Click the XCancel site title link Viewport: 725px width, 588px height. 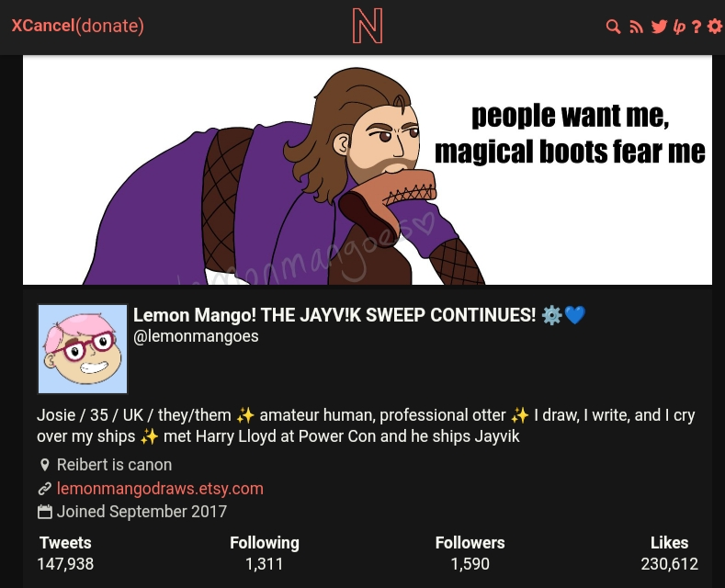point(43,26)
